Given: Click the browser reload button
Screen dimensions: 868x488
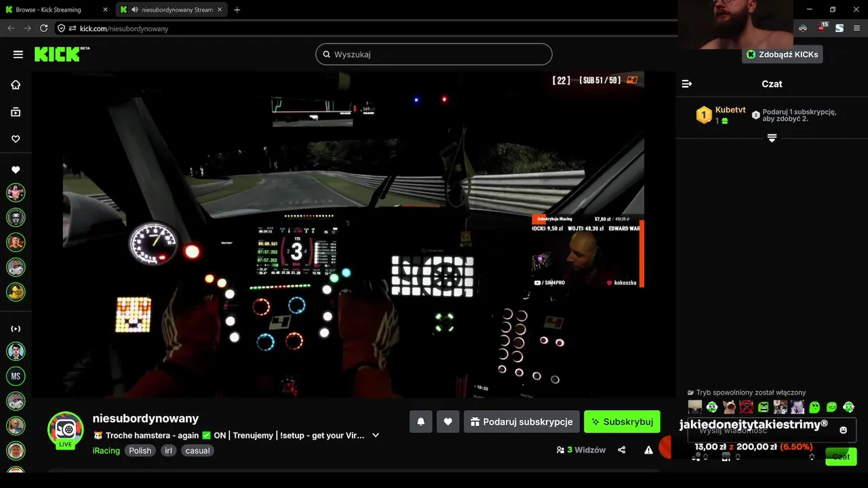Looking at the screenshot, I should coord(44,28).
